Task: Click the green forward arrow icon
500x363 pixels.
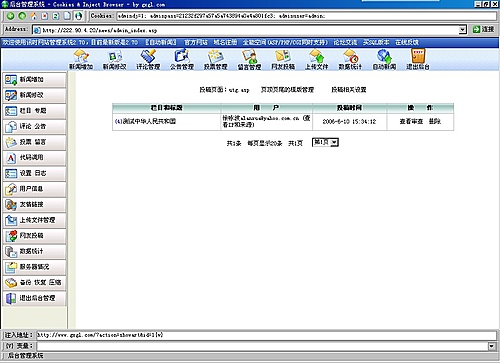Action: click(22, 16)
